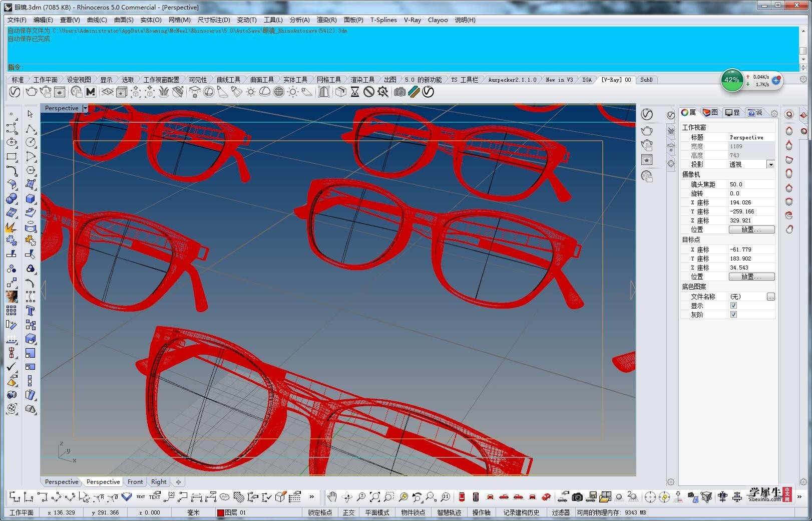Select the arrow pointer tool in left toolbar
Screen dimensions: 812x521
point(31,114)
